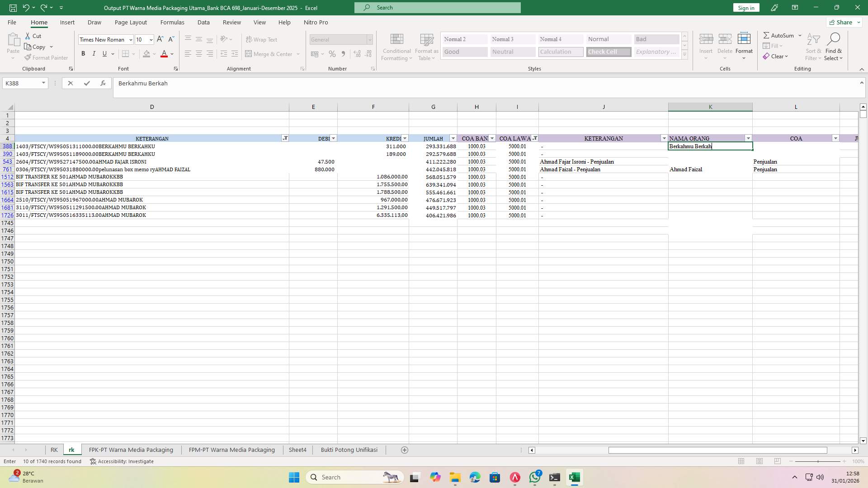Click Accessibility: Investigate in status bar

[x=122, y=461]
